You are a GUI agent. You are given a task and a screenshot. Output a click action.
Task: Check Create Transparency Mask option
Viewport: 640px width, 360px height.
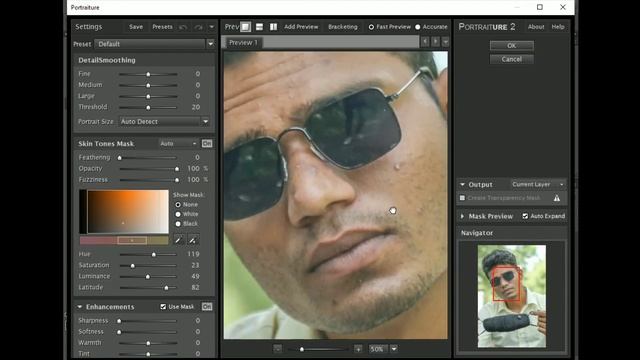pyautogui.click(x=462, y=198)
